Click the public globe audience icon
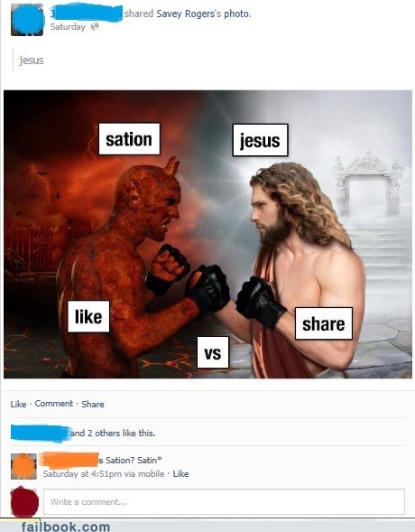This screenshot has width=415, height=532. tap(95, 26)
